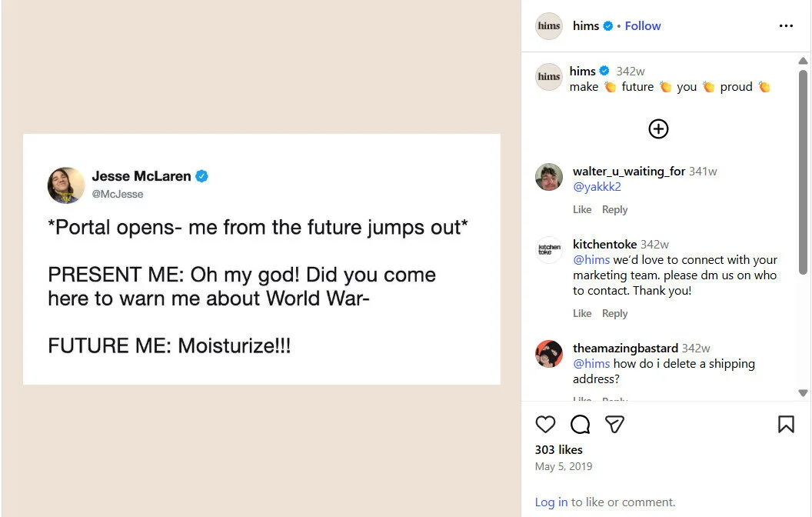
Task: Click the Log in link at the bottom
Action: 551,502
